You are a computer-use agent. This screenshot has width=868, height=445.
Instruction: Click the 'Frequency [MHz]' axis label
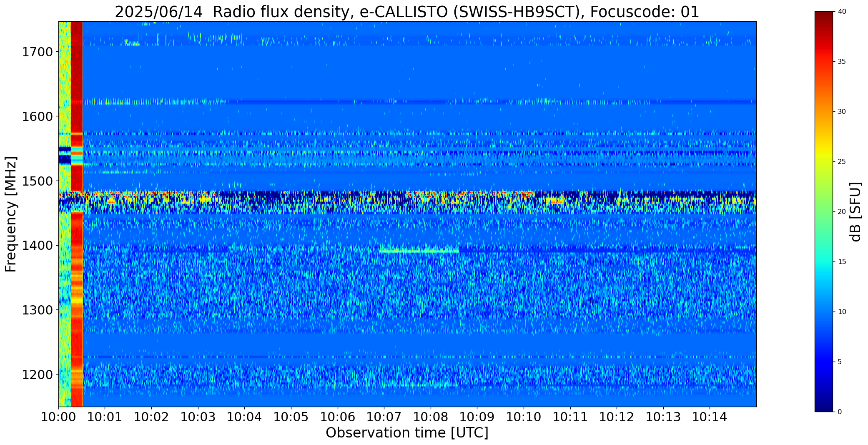click(11, 214)
